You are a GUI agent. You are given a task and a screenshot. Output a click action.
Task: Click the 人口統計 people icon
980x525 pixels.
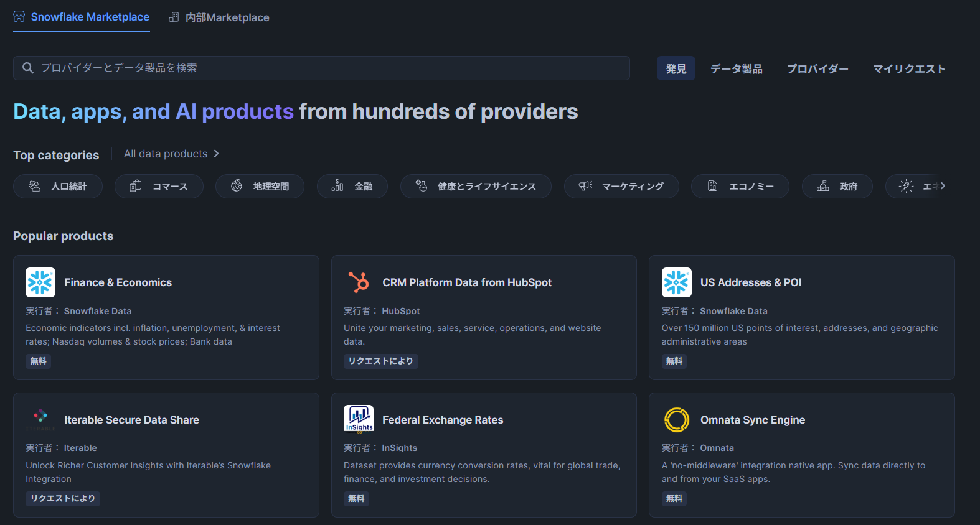pos(35,186)
